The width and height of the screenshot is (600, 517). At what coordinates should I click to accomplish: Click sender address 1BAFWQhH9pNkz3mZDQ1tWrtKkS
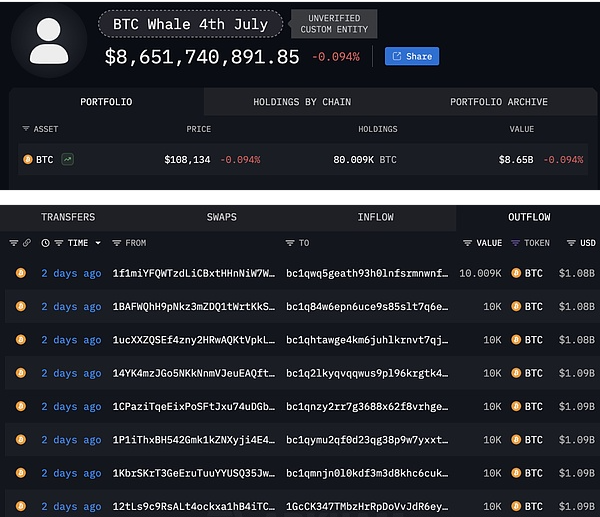tap(194, 307)
